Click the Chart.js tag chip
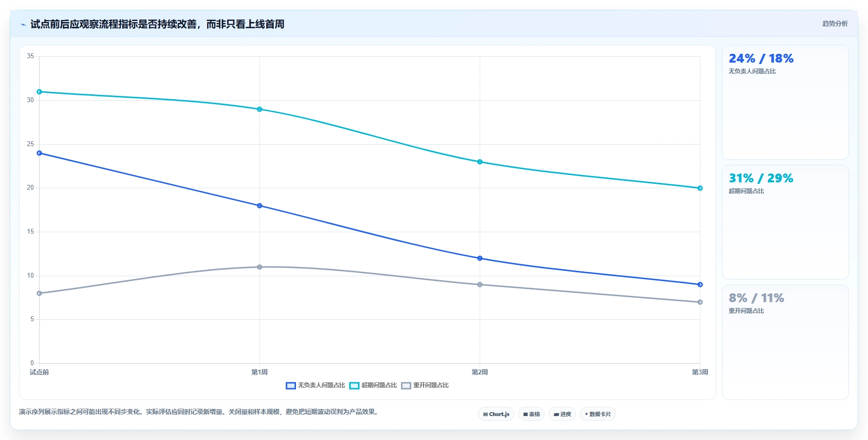Viewport: 868px width, 440px height. click(x=496, y=414)
